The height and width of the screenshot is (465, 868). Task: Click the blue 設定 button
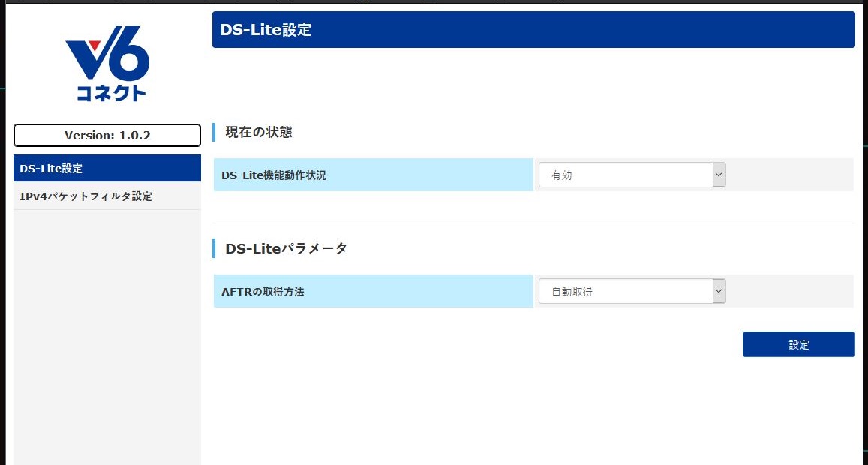click(798, 344)
